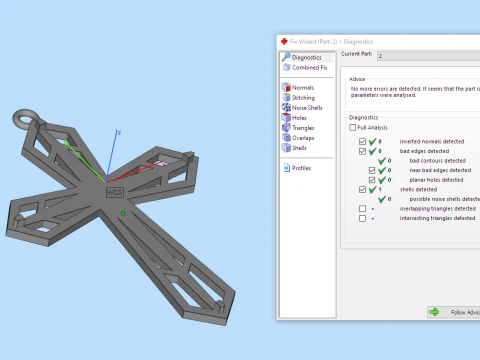Open the Diagnostics page icon
Viewport: 480px width, 360px height.
(286, 57)
